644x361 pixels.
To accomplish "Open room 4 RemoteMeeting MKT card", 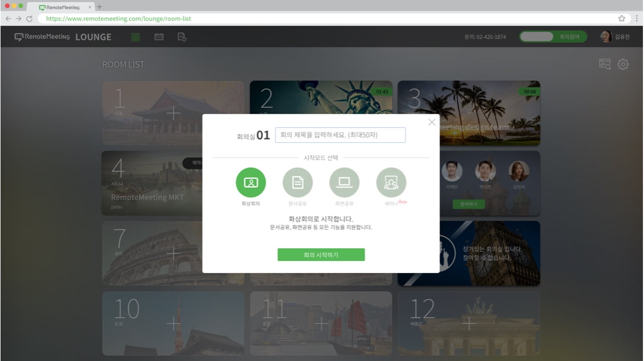I will (152, 183).
